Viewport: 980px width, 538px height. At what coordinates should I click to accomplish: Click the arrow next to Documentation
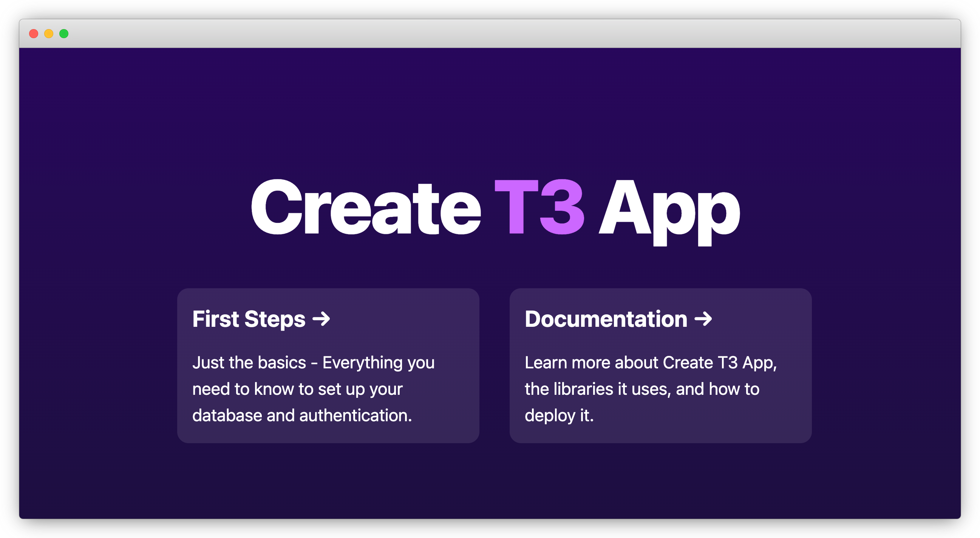point(703,319)
